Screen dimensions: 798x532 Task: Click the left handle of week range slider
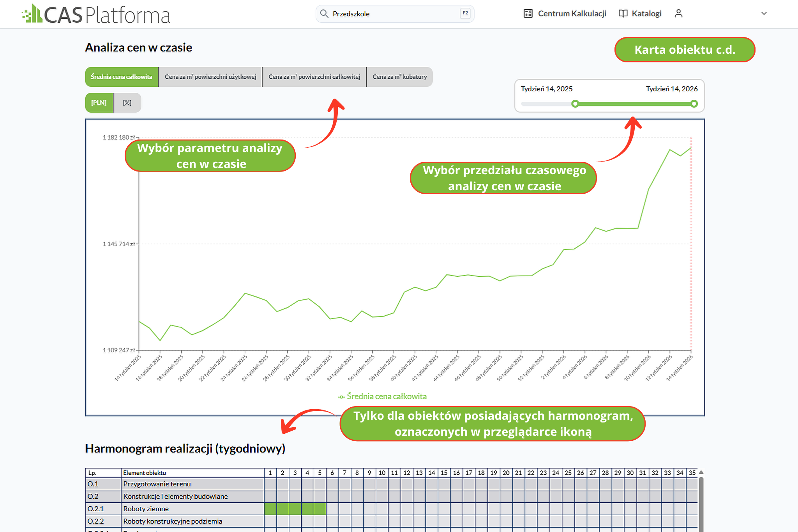click(x=575, y=104)
